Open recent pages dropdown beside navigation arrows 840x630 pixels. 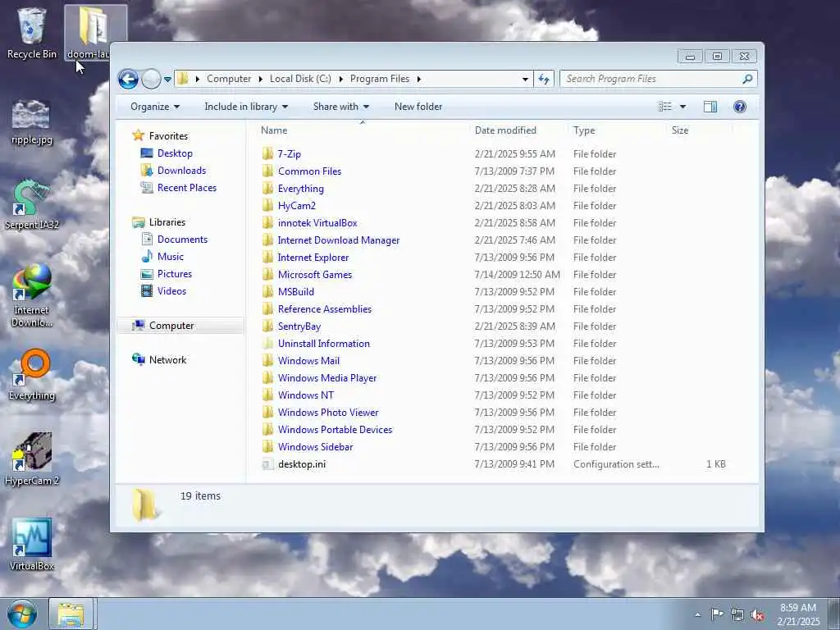click(x=167, y=80)
